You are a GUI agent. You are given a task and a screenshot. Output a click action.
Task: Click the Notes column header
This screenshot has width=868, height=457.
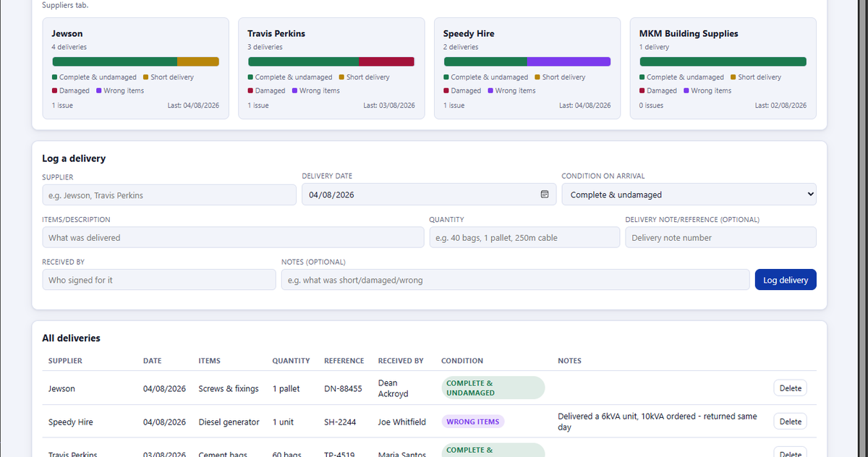pyautogui.click(x=569, y=361)
